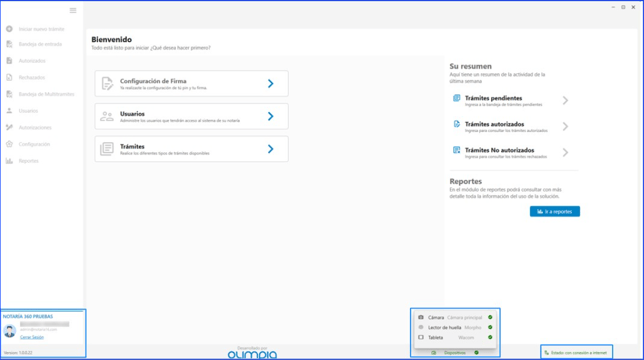This screenshot has height=360, width=644.
Task: Click the internet connection status indicator
Action: pos(576,353)
